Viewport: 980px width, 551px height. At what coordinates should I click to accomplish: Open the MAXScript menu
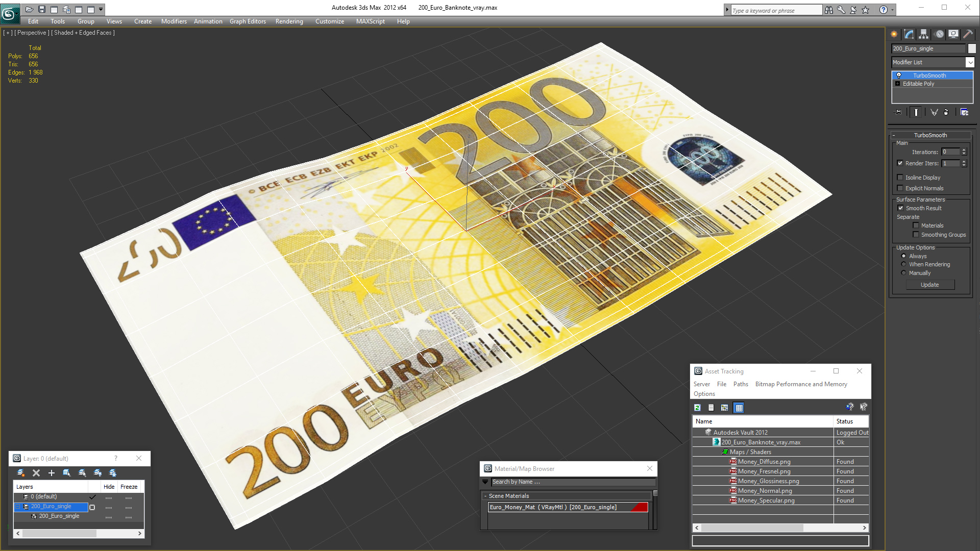(x=370, y=21)
